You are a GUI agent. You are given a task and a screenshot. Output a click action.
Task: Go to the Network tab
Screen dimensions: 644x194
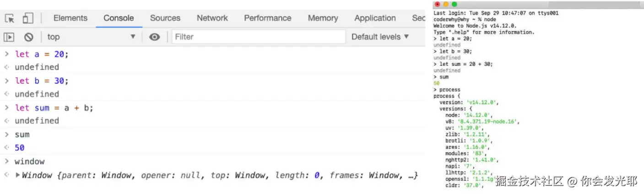pos(212,18)
